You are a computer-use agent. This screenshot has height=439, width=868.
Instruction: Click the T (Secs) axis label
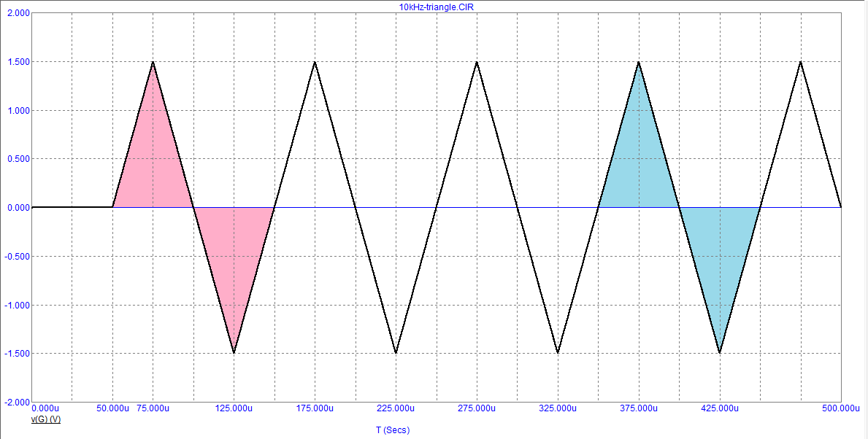click(393, 430)
